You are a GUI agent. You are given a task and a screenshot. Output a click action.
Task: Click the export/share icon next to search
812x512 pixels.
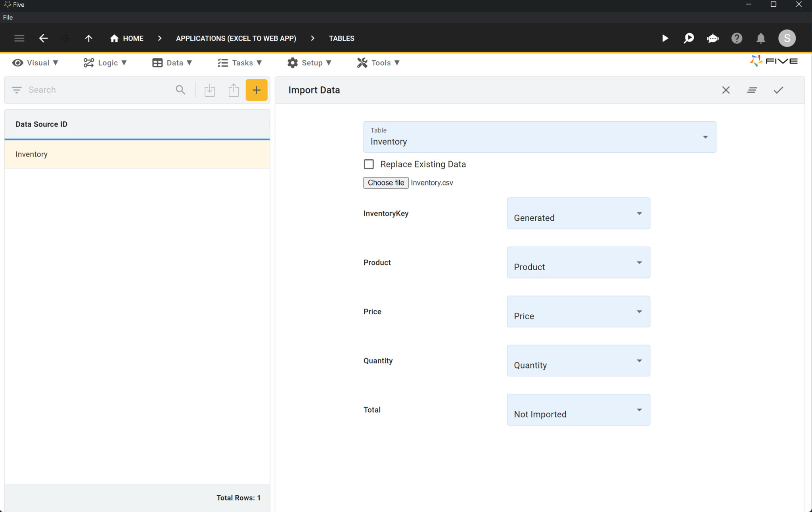[x=234, y=90]
